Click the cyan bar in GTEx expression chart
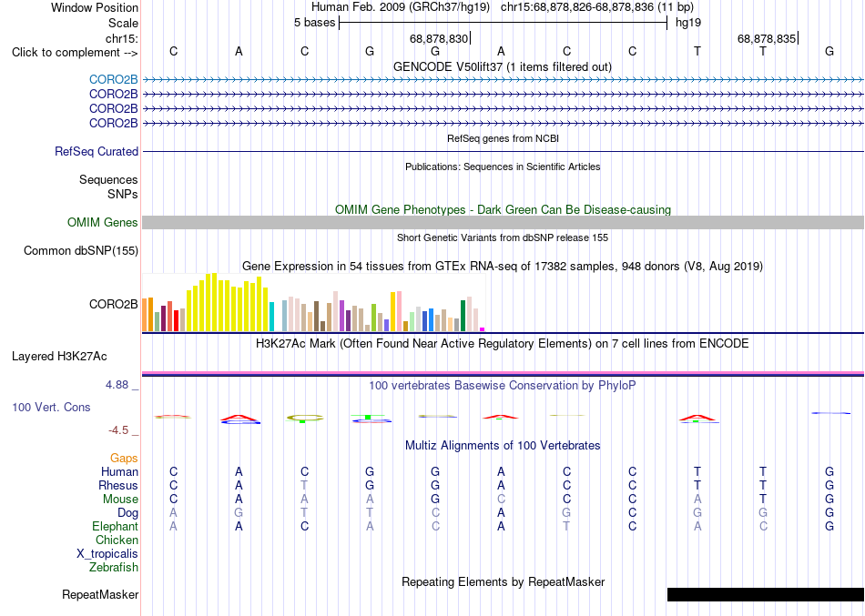865x616 pixels. [x=271, y=317]
